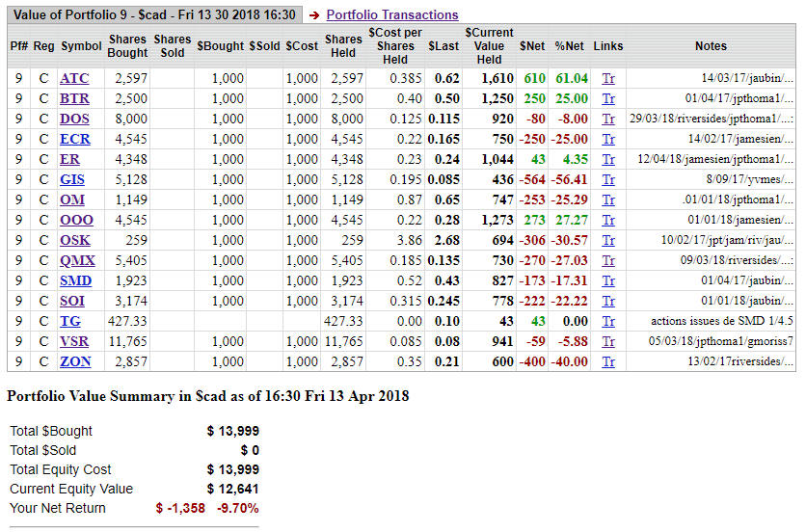
Task: Click the Current Equity Value amount
Action: tap(232, 489)
